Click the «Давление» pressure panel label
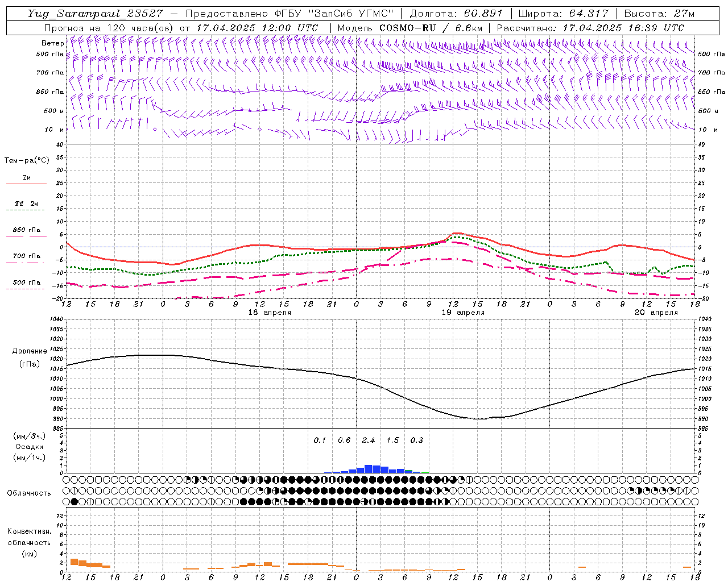Viewport: 728px width, 582px height. point(30,351)
